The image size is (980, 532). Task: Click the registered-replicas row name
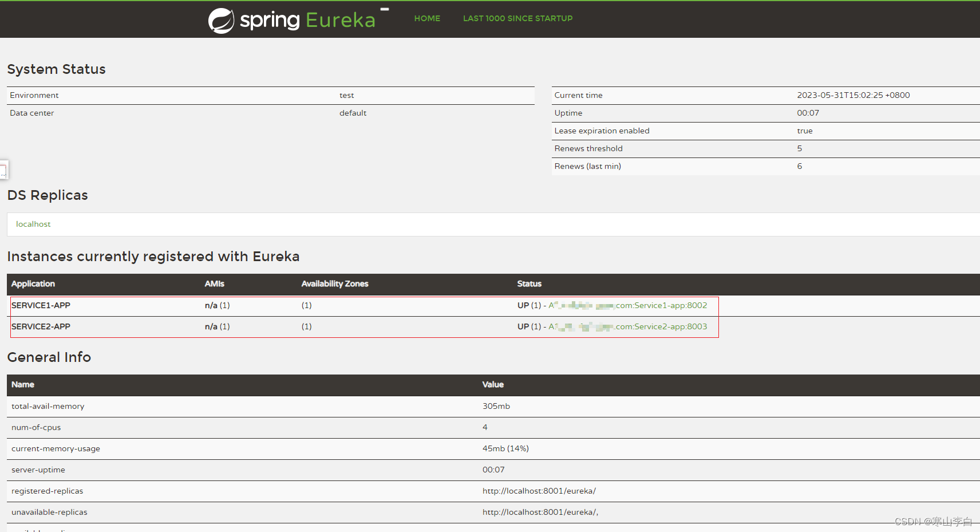(x=48, y=491)
